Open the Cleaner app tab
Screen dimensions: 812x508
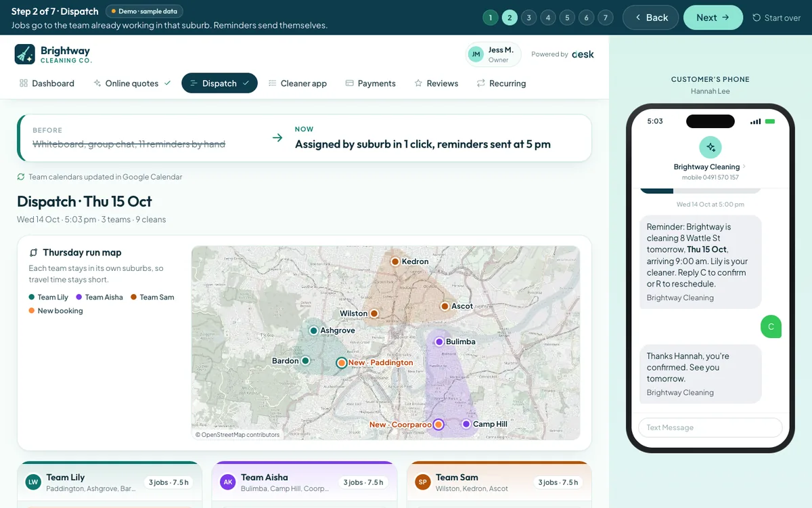click(x=298, y=83)
